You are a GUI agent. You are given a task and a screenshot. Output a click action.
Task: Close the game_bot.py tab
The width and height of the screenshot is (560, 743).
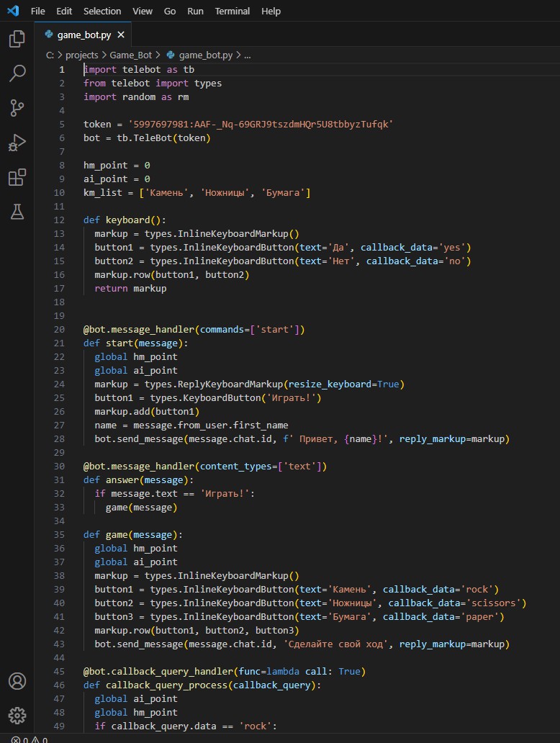click(x=121, y=35)
